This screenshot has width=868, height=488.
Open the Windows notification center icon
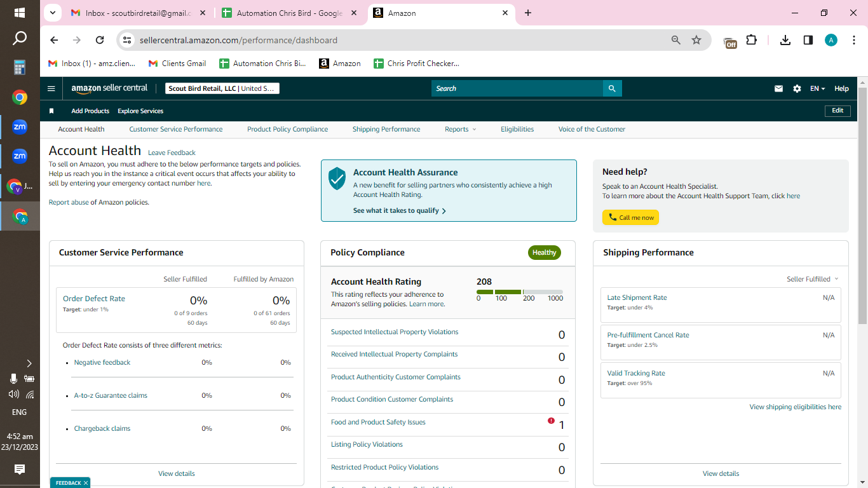[20, 470]
